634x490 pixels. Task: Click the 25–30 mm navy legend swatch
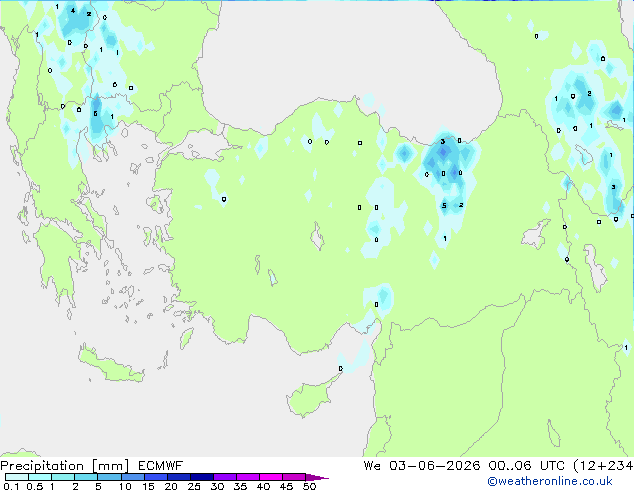[x=201, y=477]
